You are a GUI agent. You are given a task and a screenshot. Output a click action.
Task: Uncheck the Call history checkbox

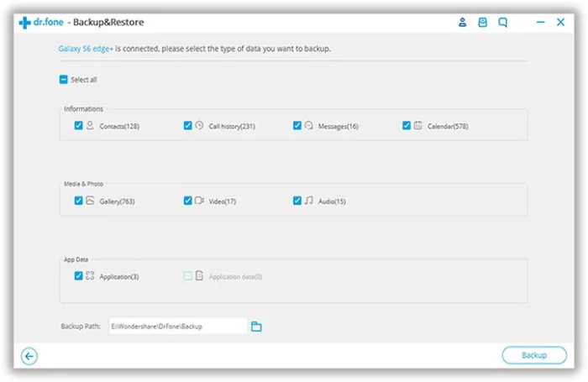pos(188,125)
